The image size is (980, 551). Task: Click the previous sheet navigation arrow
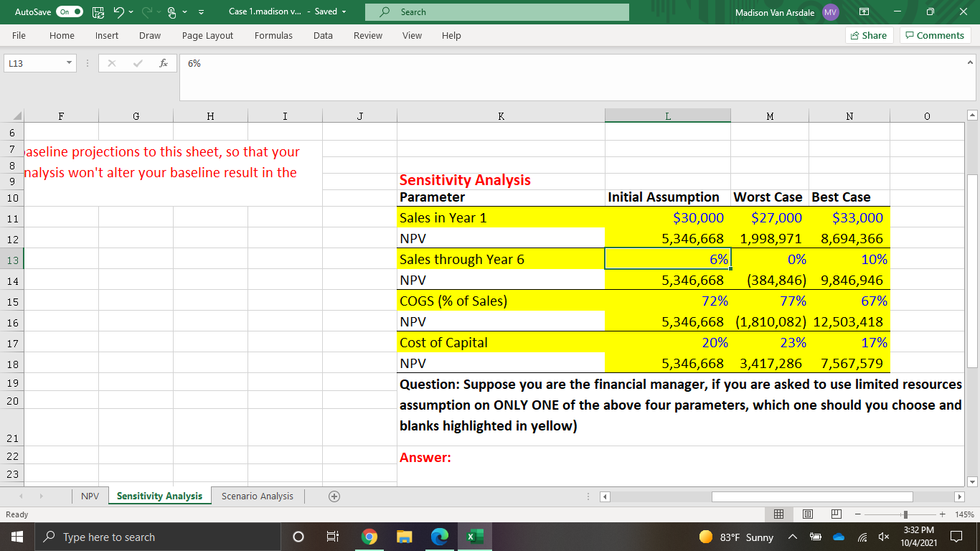click(x=19, y=496)
